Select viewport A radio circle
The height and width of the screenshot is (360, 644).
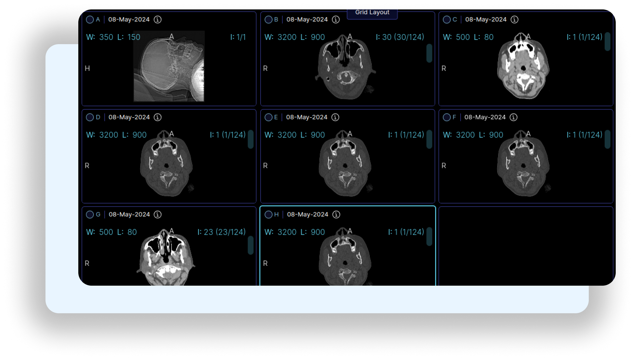pos(90,19)
